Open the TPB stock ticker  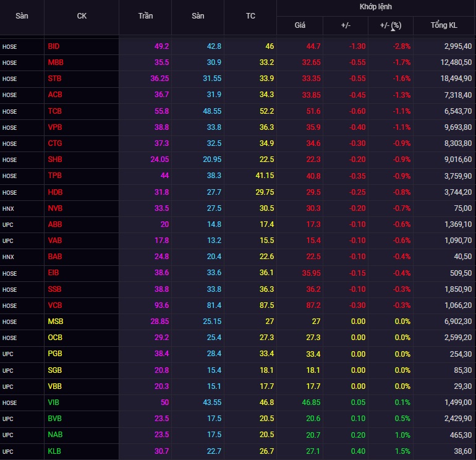55,176
